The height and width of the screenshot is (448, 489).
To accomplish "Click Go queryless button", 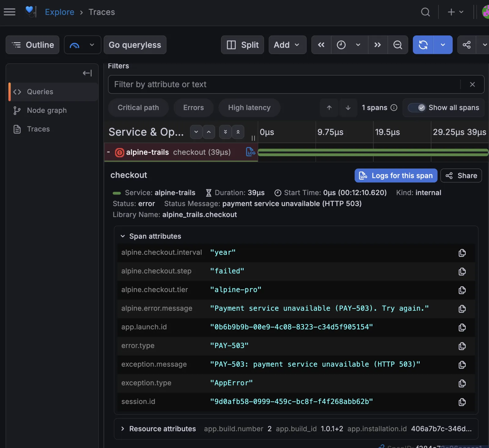I will tap(135, 45).
